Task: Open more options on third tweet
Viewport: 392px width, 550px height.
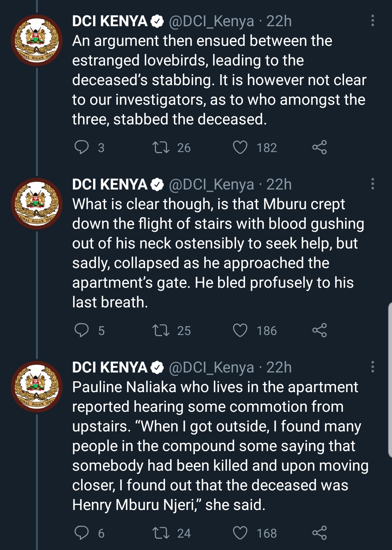Action: point(372,367)
